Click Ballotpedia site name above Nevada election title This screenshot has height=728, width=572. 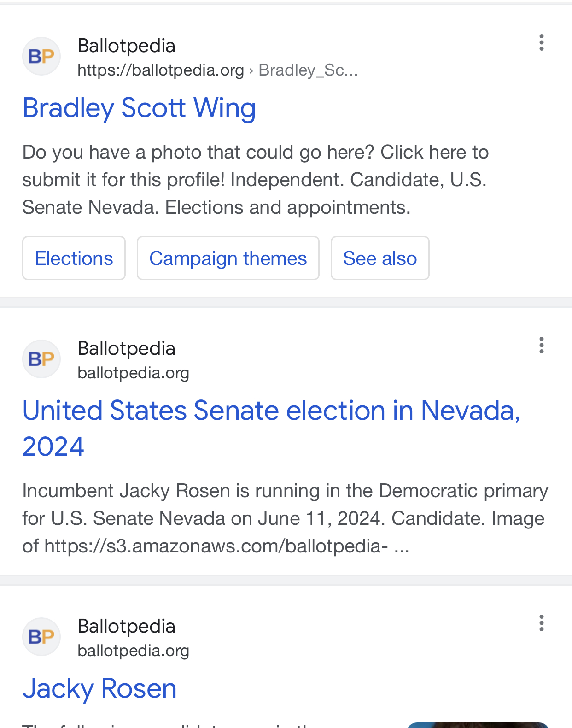[x=126, y=348]
